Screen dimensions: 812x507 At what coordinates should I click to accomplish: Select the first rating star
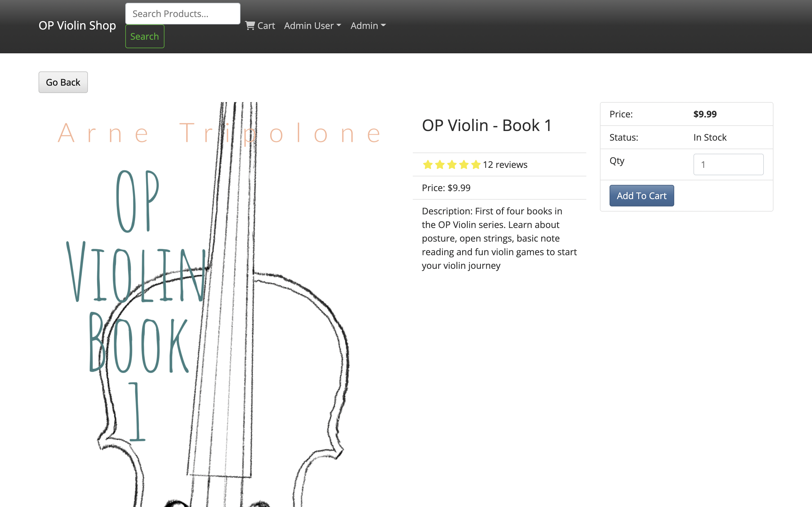click(428, 165)
